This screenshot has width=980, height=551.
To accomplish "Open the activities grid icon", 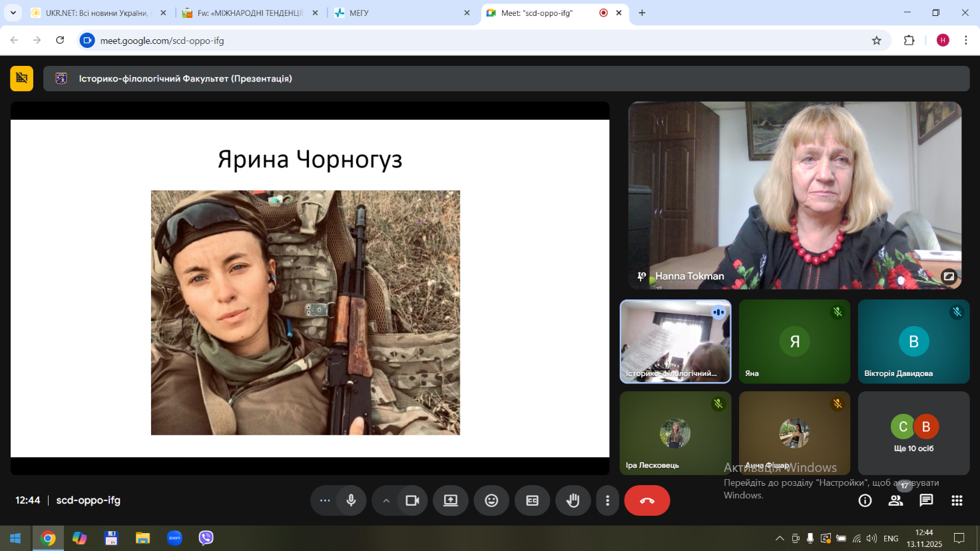I will [x=957, y=500].
